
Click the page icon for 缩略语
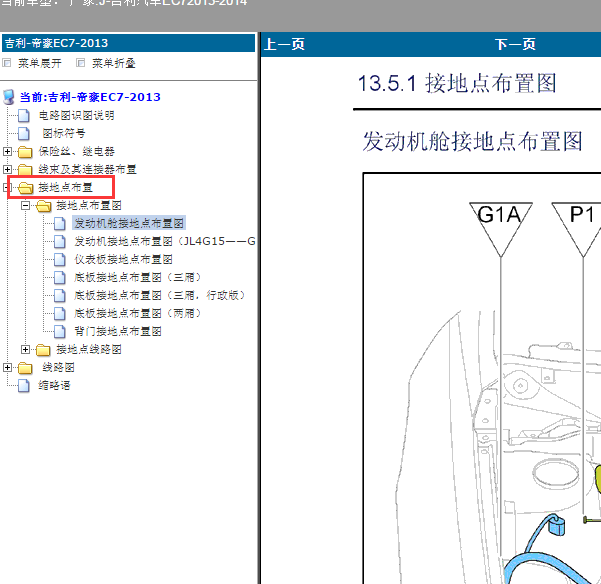coord(24,386)
